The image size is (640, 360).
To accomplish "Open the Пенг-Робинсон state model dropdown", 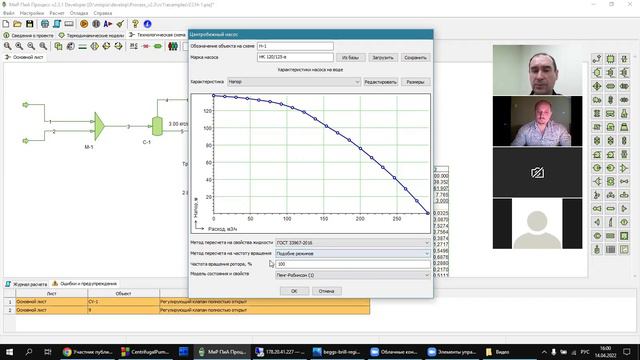I will coord(353,275).
